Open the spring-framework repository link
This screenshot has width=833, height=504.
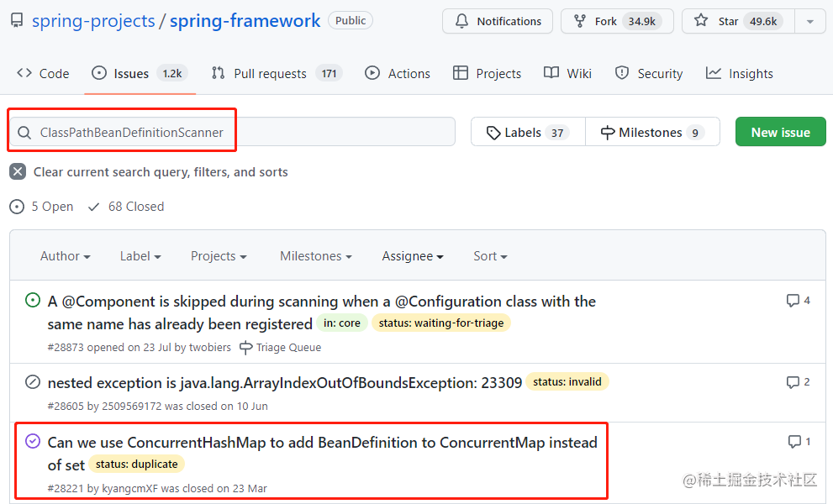(245, 21)
